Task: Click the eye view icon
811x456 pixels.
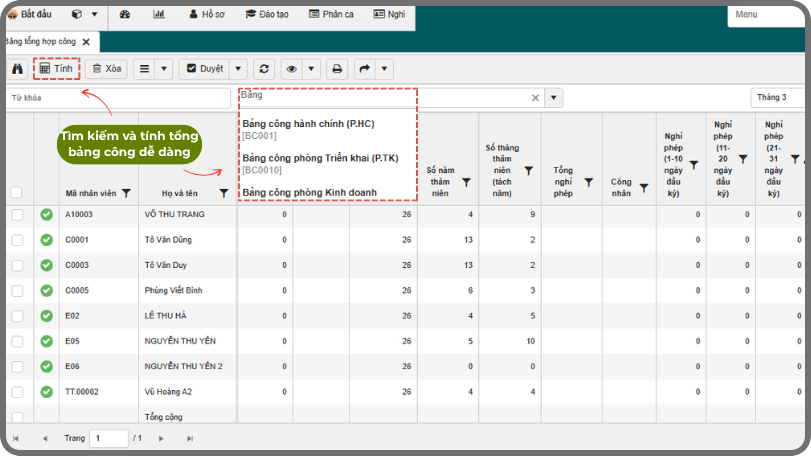Action: [292, 69]
